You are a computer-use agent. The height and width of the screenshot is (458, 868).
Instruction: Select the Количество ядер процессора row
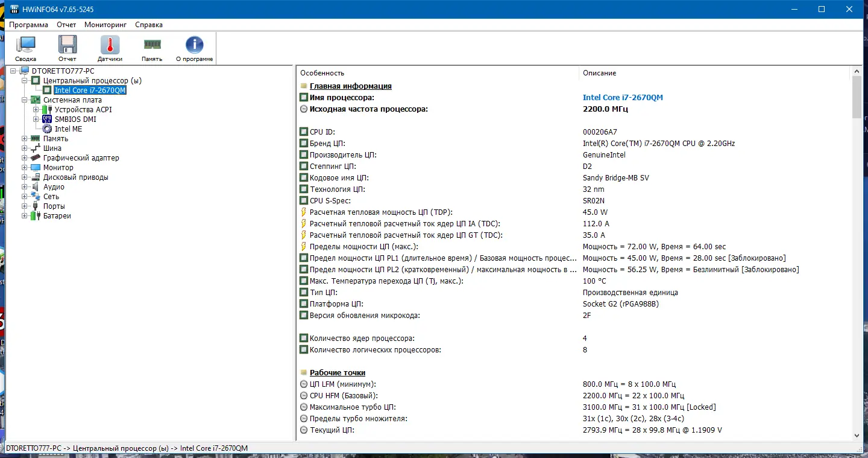pos(573,339)
